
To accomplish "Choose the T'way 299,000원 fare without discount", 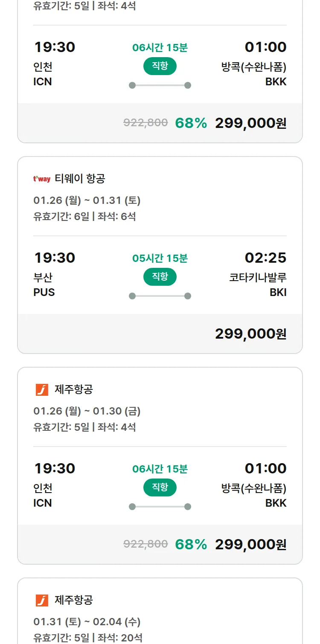I will [250, 334].
